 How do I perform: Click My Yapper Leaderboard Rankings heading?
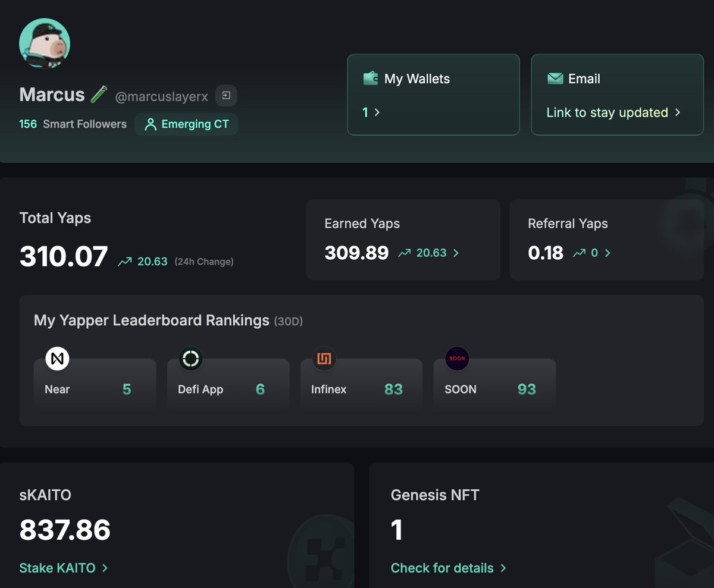point(152,320)
